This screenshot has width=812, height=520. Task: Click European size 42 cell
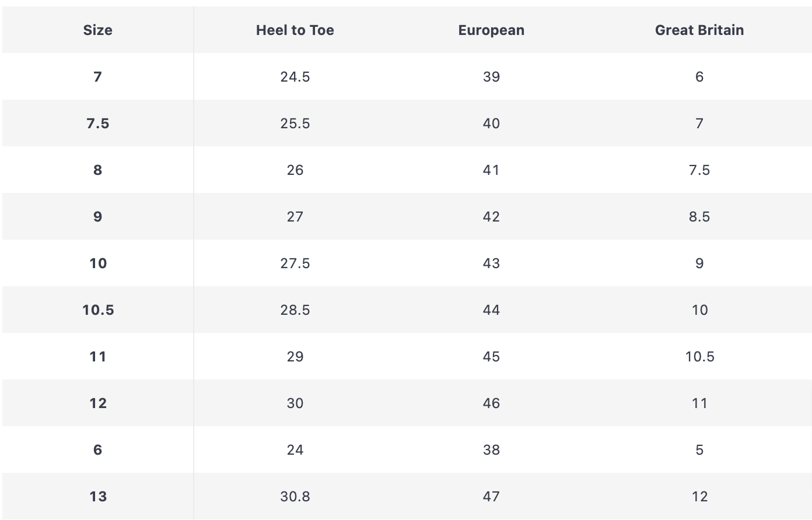[491, 217]
